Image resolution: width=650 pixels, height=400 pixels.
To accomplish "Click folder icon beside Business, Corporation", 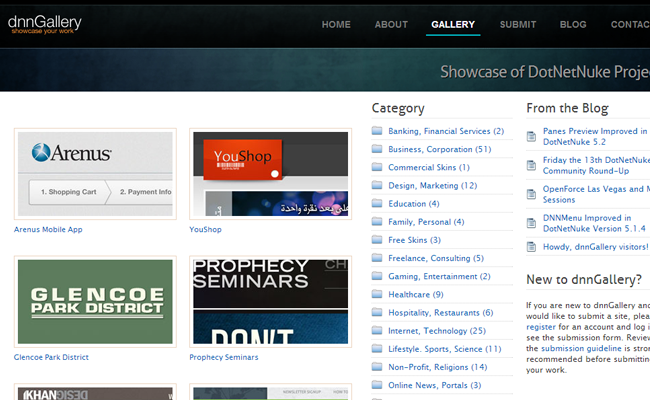I will tap(377, 149).
